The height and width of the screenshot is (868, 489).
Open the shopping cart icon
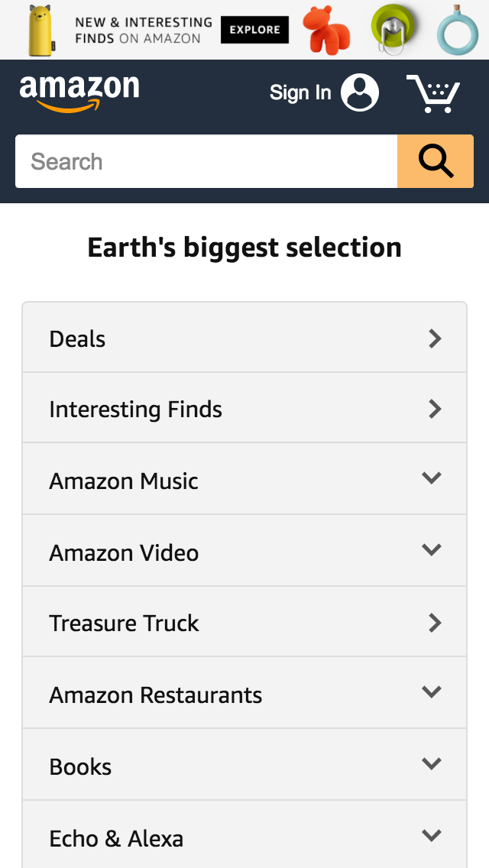432,94
